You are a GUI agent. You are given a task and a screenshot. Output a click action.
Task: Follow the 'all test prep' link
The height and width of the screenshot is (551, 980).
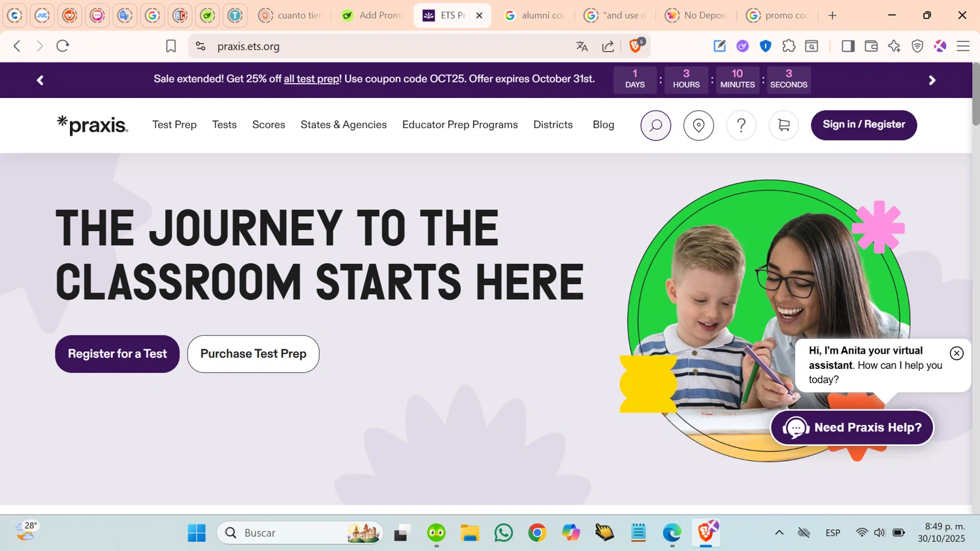tap(312, 79)
